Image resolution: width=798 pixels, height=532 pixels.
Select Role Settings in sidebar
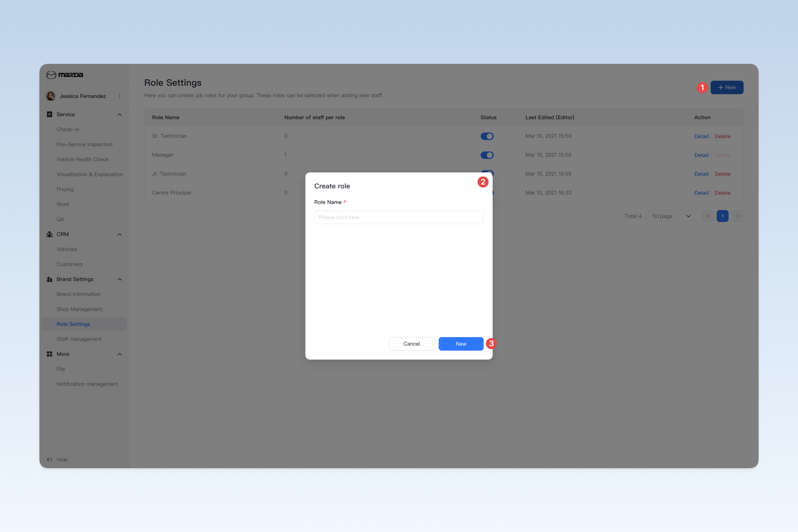coord(84,324)
